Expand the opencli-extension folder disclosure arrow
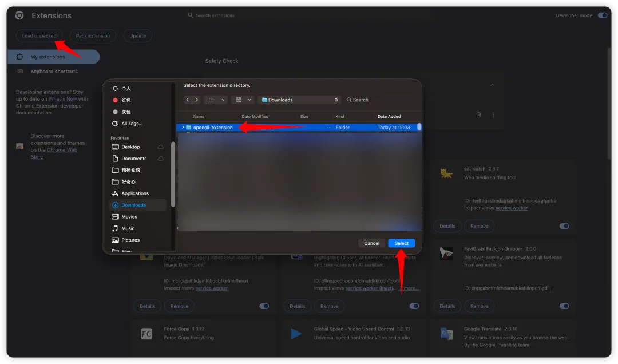This screenshot has width=618, height=364. [183, 128]
